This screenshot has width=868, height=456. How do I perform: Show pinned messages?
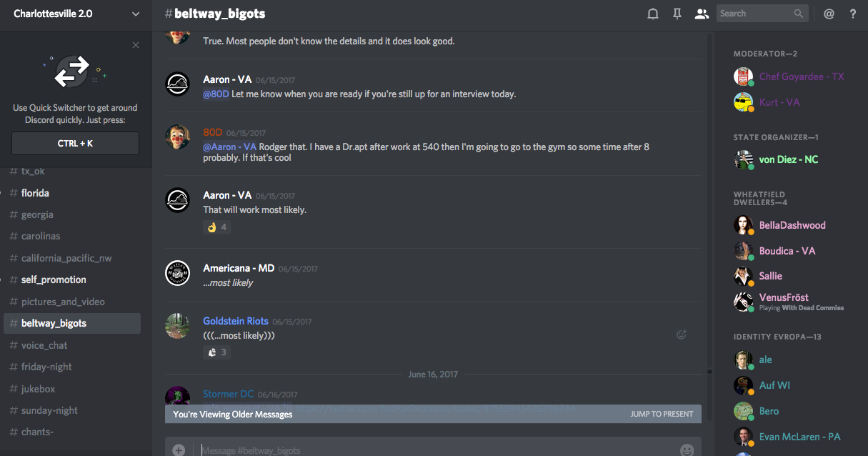point(677,14)
